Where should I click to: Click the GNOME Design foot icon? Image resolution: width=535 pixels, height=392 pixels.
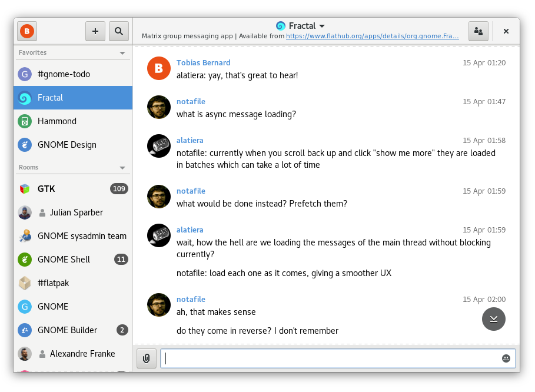25,145
